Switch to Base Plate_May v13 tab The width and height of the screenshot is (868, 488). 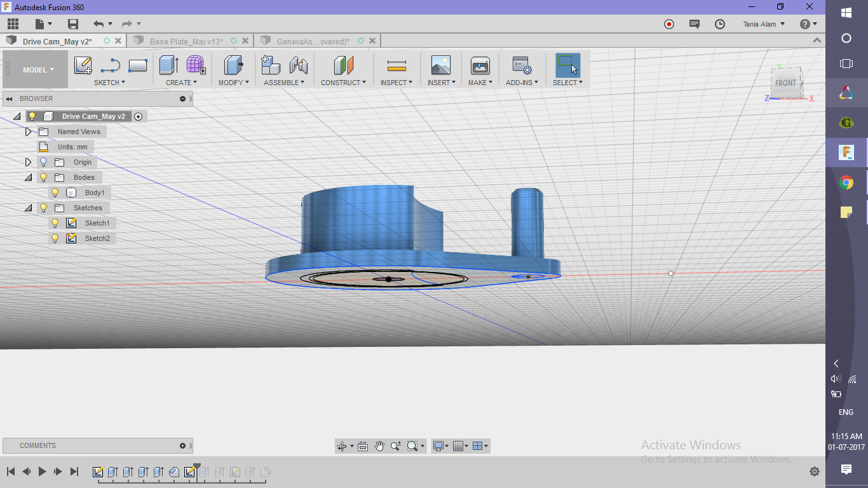coord(186,41)
